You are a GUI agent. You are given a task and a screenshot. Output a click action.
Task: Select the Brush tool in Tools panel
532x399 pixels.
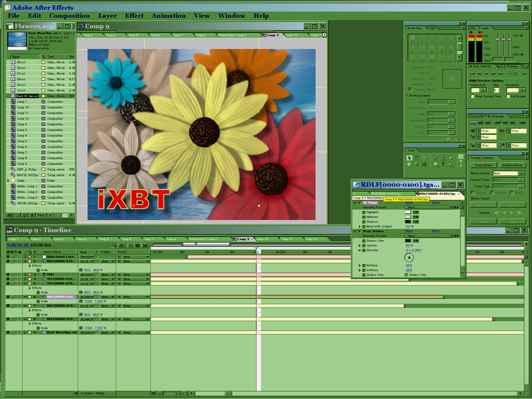click(x=436, y=157)
